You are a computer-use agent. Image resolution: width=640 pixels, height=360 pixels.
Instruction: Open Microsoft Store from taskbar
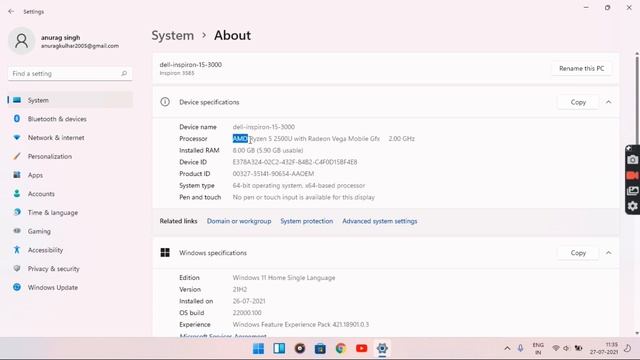320,349
